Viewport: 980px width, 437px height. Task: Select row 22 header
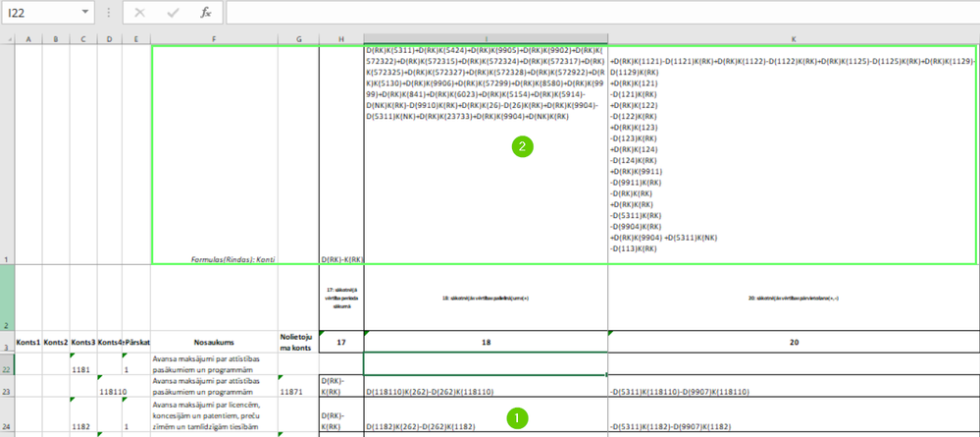click(x=7, y=363)
